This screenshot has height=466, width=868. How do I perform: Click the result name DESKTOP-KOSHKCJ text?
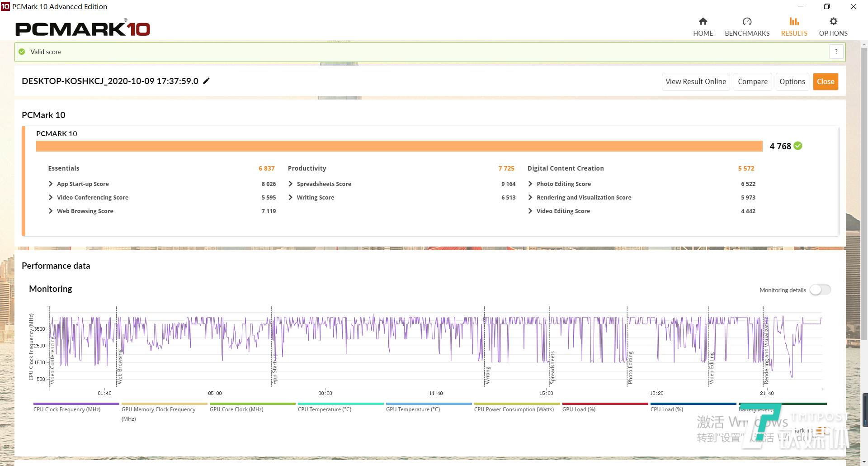[110, 81]
